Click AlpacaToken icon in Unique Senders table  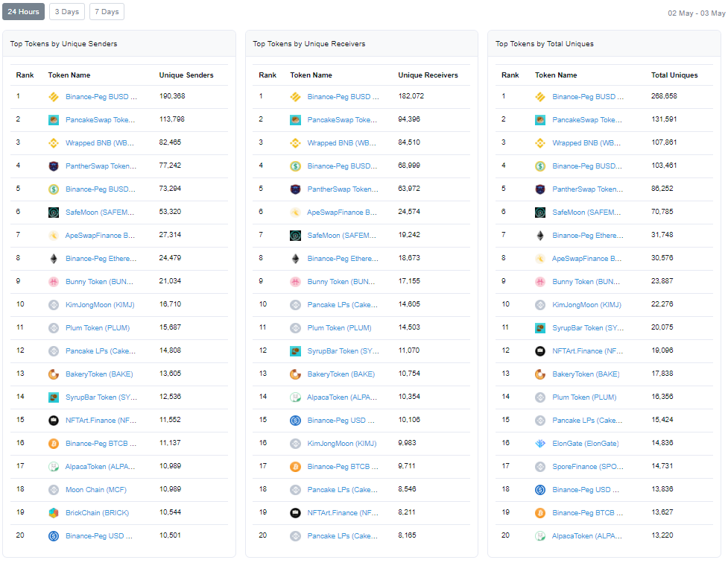54,466
